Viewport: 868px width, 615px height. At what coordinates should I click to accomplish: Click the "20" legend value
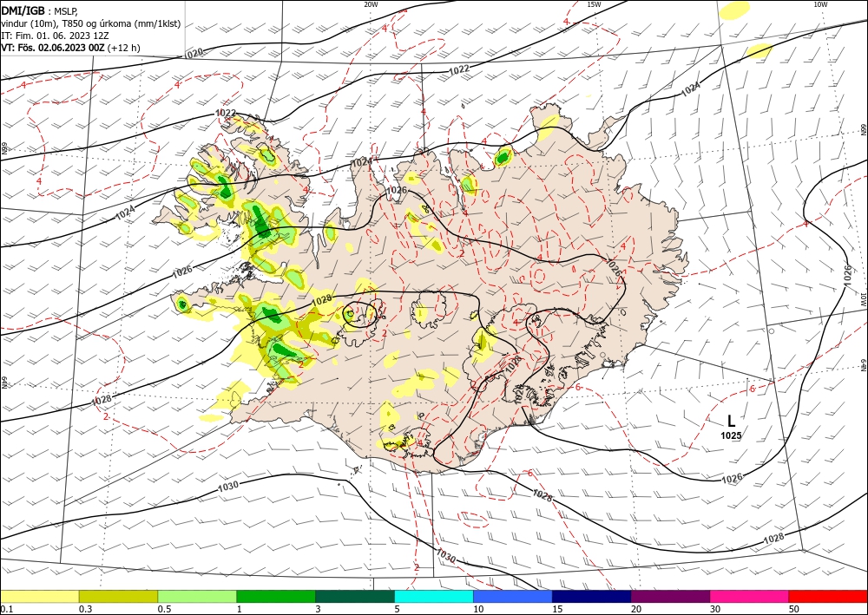coord(636,609)
